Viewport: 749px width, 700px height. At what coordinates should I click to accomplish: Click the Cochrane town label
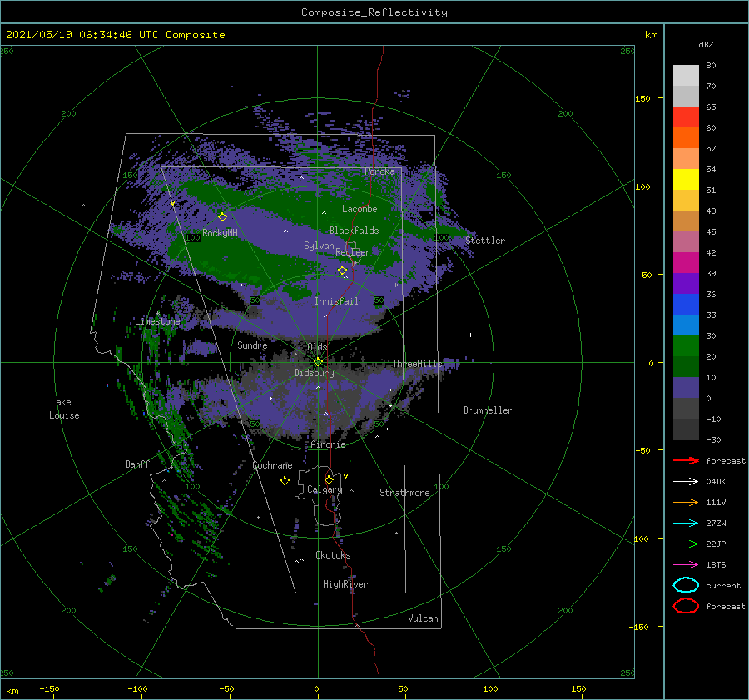pyautogui.click(x=272, y=465)
